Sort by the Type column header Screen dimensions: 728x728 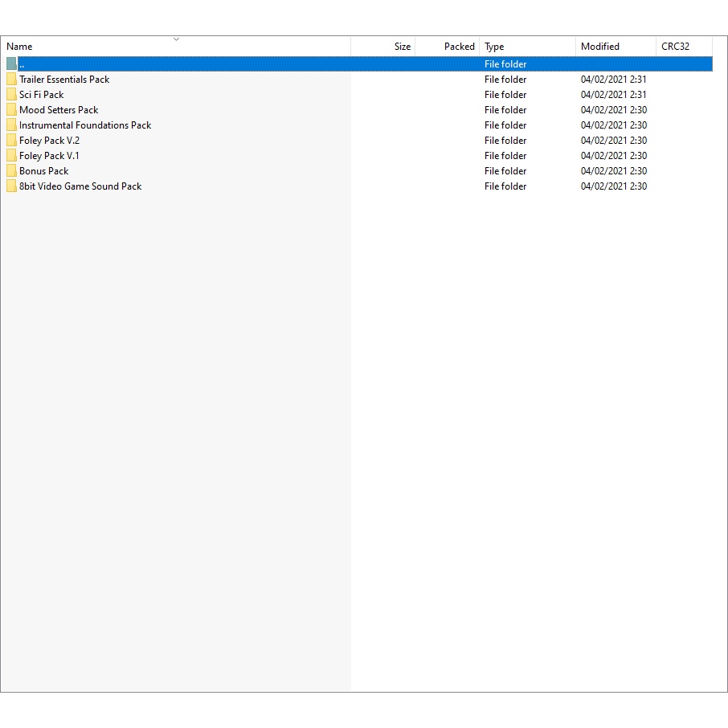494,47
